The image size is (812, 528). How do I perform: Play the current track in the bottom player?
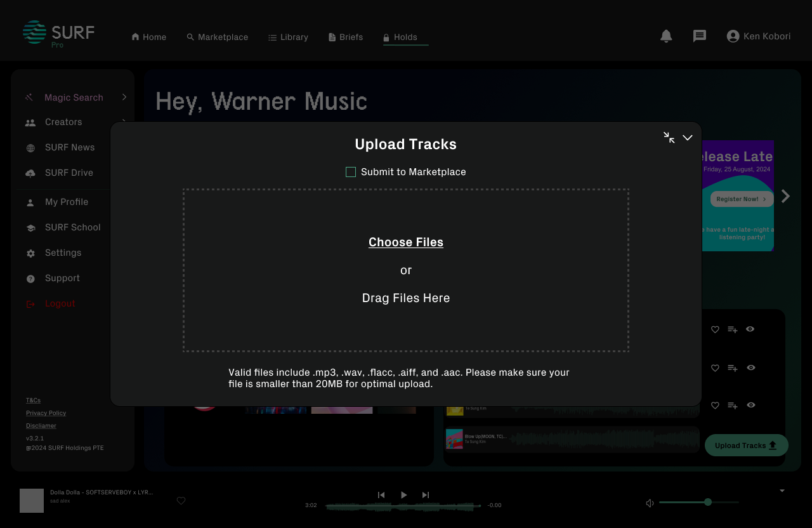(403, 495)
